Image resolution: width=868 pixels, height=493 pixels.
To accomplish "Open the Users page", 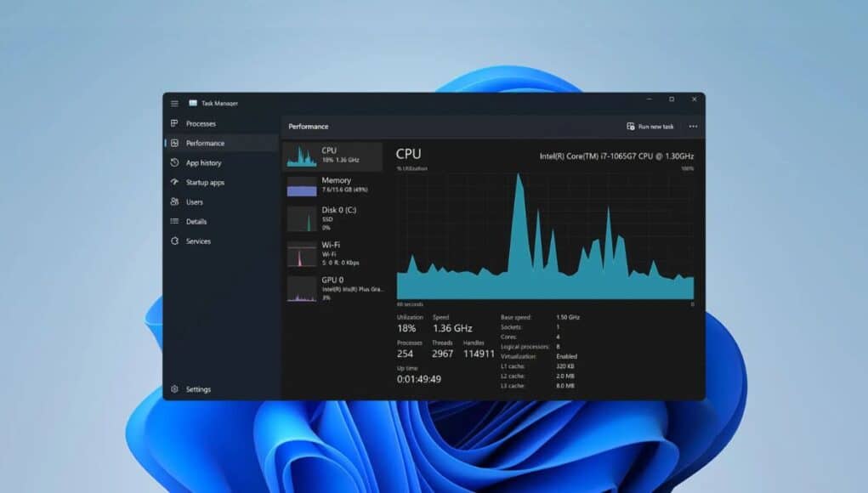I will click(195, 202).
